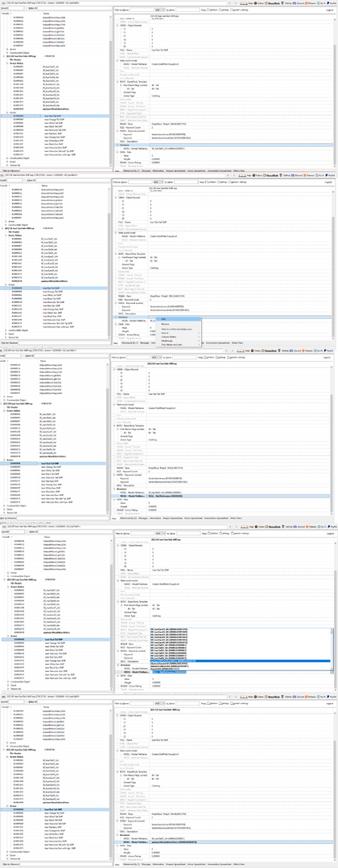Open Discord icon in the context-menu screenshot
338x868 pixels.
[298, 175]
